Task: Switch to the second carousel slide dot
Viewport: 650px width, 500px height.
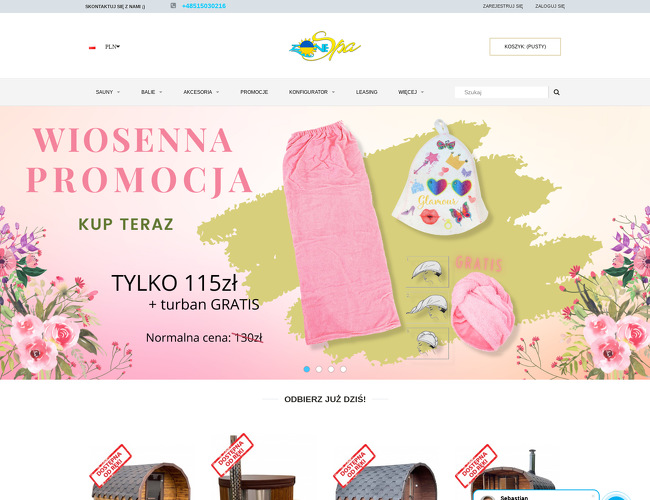Action: [x=319, y=369]
